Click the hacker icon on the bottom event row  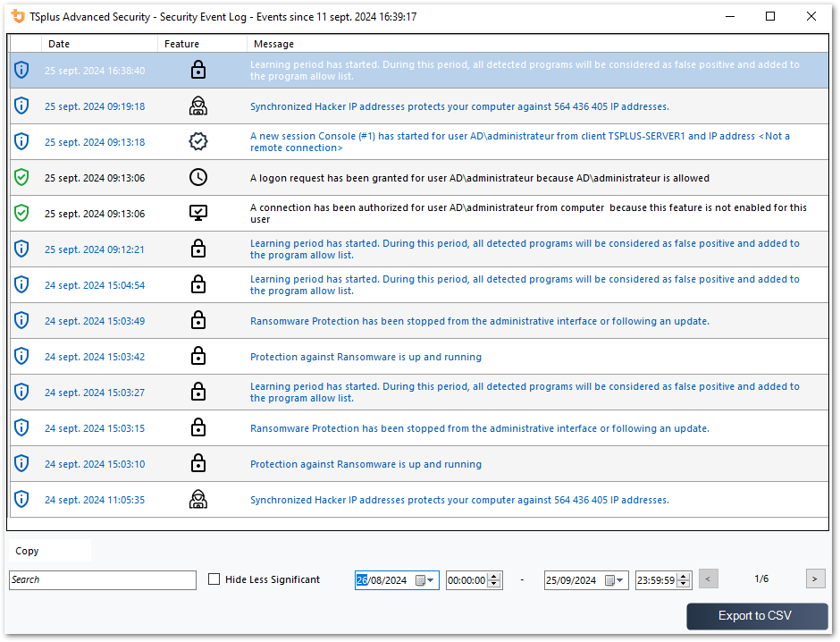[198, 499]
